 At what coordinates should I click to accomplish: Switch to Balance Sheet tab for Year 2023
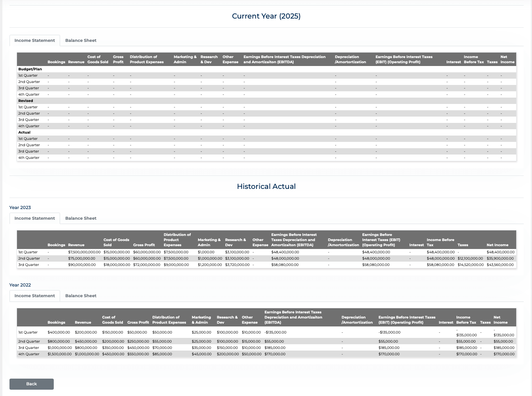coord(81,218)
